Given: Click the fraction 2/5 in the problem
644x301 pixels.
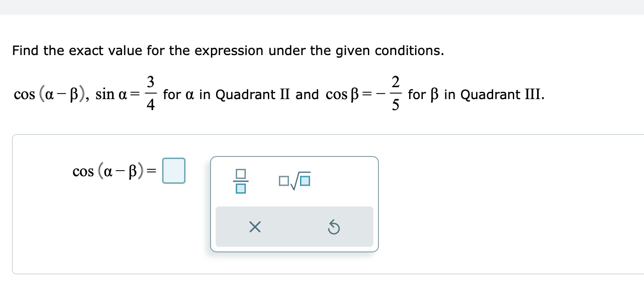Looking at the screenshot, I should (395, 95).
